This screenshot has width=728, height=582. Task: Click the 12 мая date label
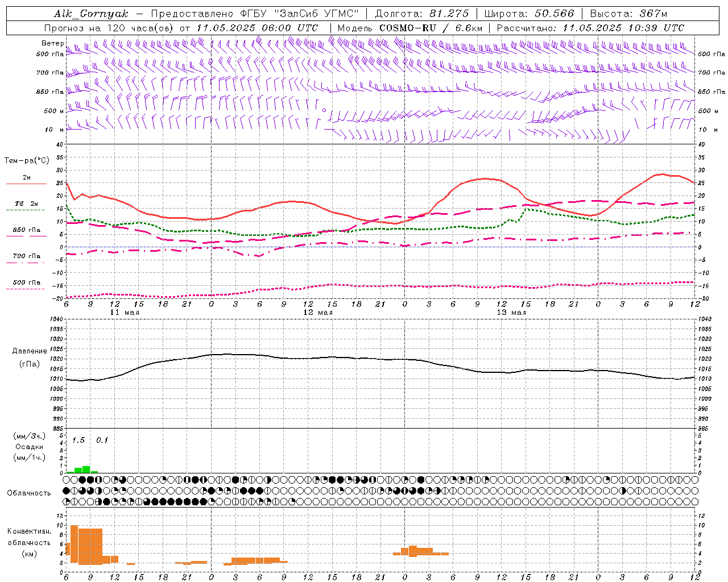pyautogui.click(x=318, y=313)
